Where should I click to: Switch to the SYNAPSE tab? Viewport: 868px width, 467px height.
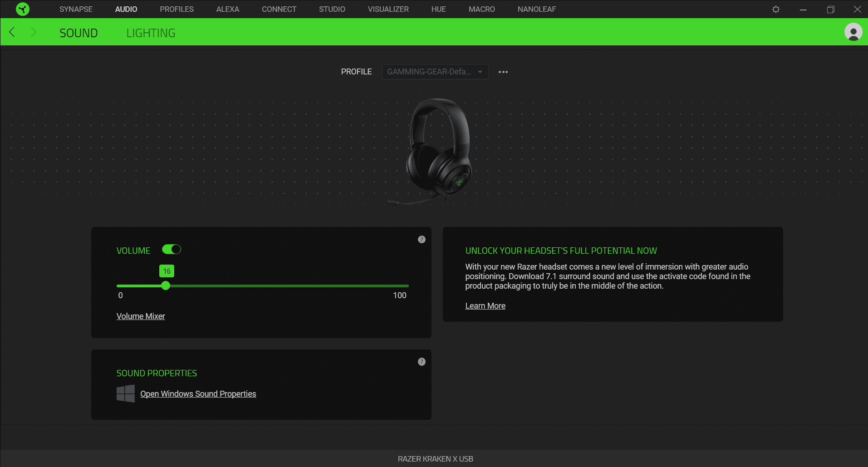point(76,9)
